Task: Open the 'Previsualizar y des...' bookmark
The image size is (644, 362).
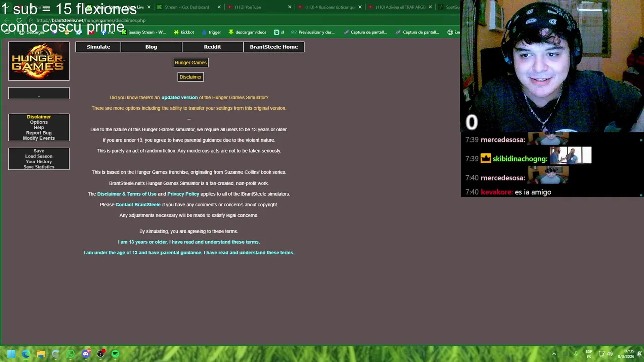Action: pos(313,32)
